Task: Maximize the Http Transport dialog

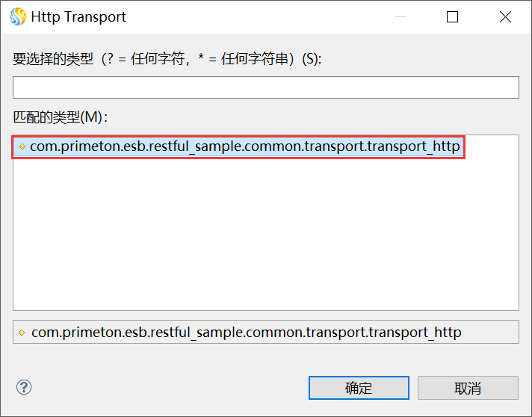Action: (x=452, y=16)
